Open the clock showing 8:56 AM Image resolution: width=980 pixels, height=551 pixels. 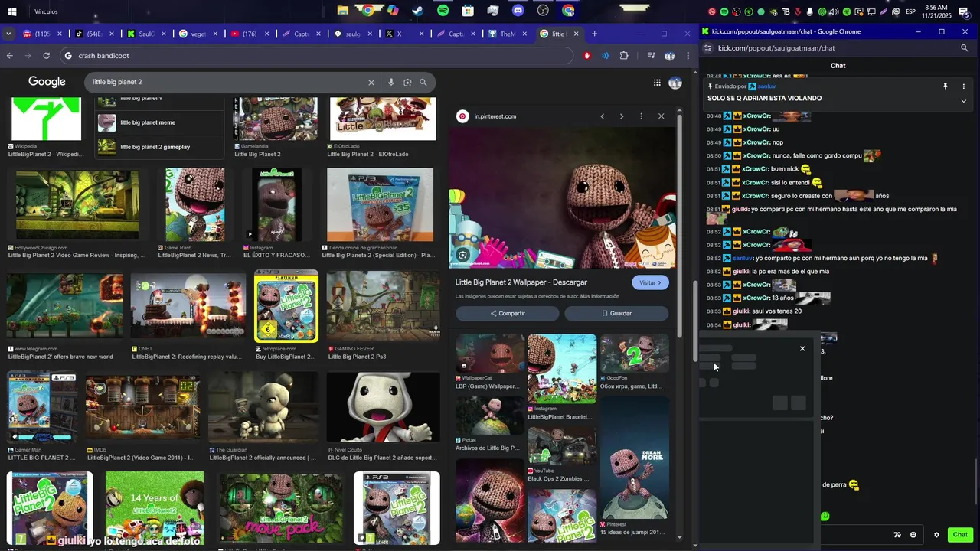[936, 11]
